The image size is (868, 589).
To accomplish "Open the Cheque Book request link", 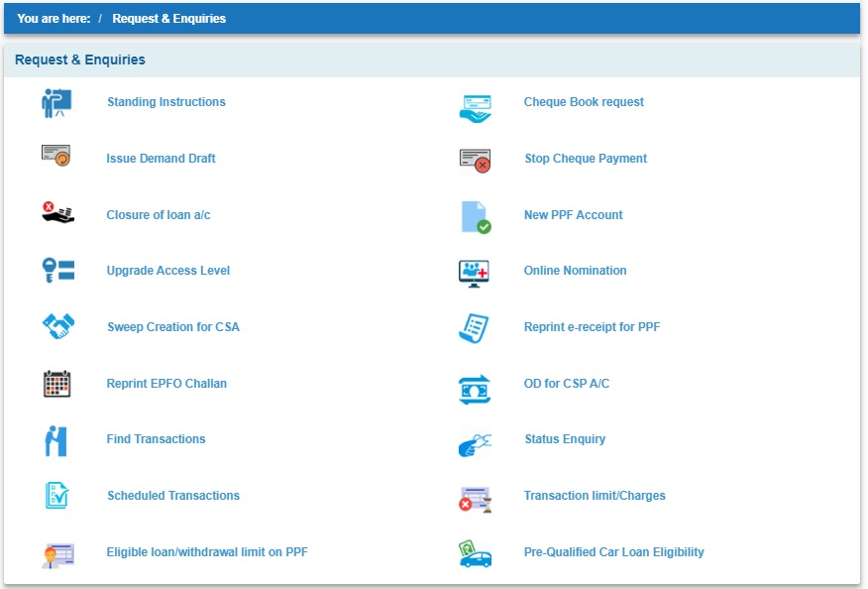I will pyautogui.click(x=584, y=102).
